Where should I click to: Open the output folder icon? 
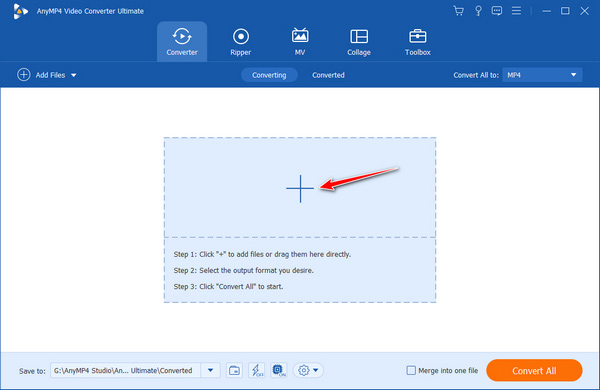click(234, 370)
